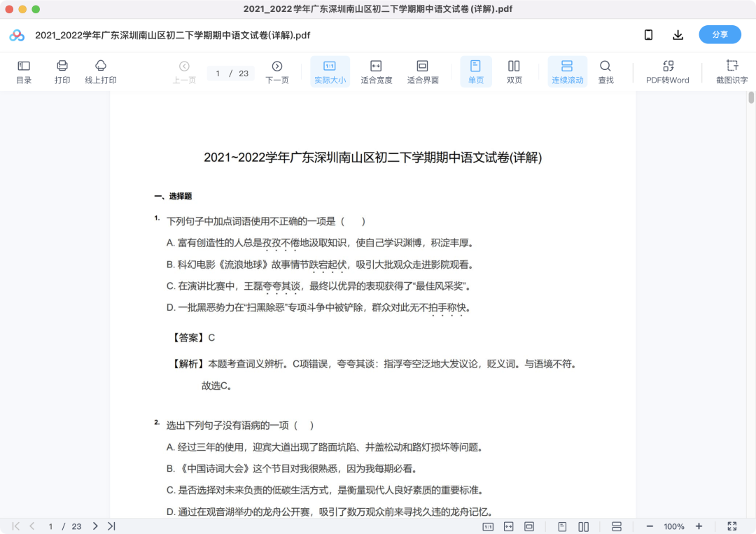Click the 一、选择题 section heading
This screenshot has width=756, height=534.
tap(173, 196)
